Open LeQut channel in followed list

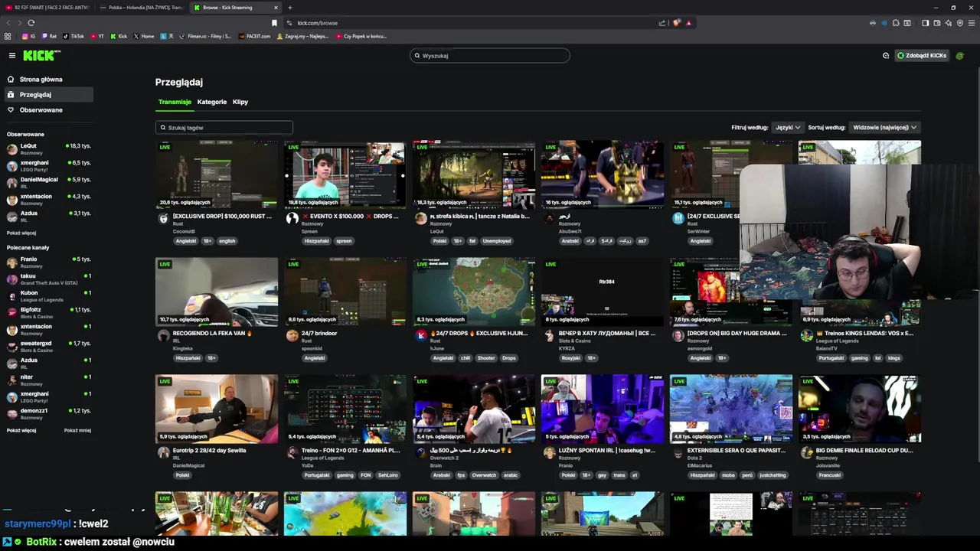49,148
